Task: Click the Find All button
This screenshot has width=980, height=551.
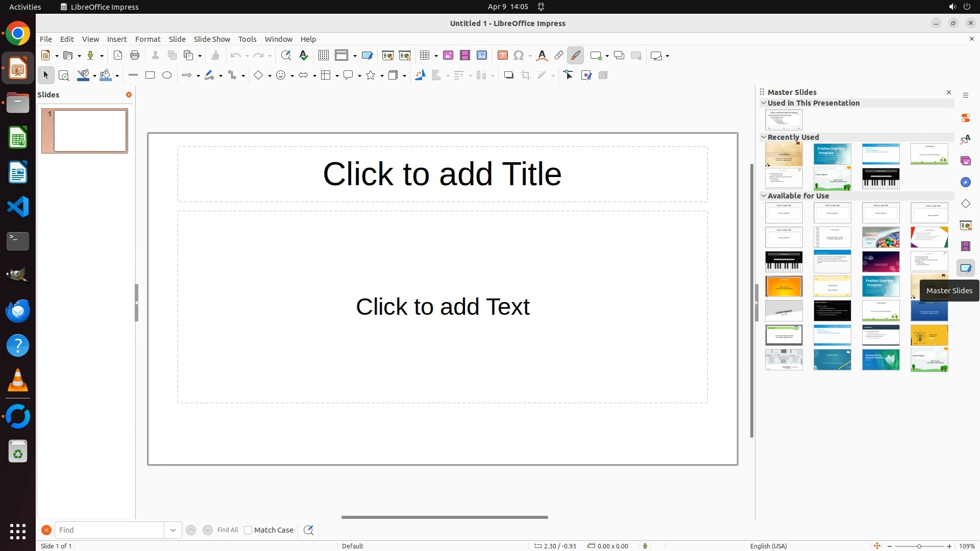Action: [x=228, y=530]
